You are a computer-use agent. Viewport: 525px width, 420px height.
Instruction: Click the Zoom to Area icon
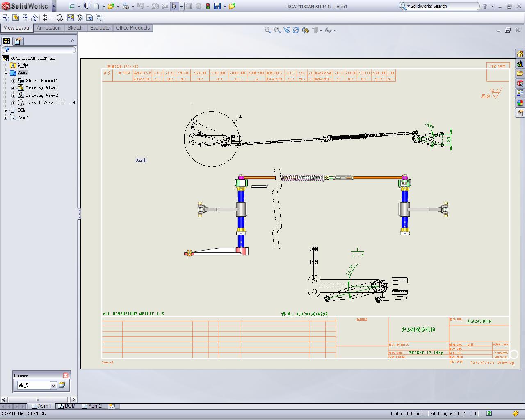(x=277, y=30)
